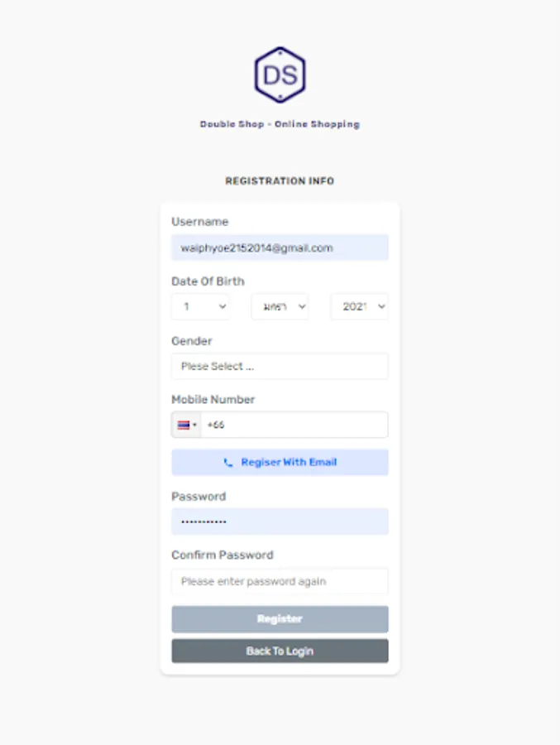560x745 pixels.
Task: Focus the mobile number field with +66
Action: (x=294, y=425)
